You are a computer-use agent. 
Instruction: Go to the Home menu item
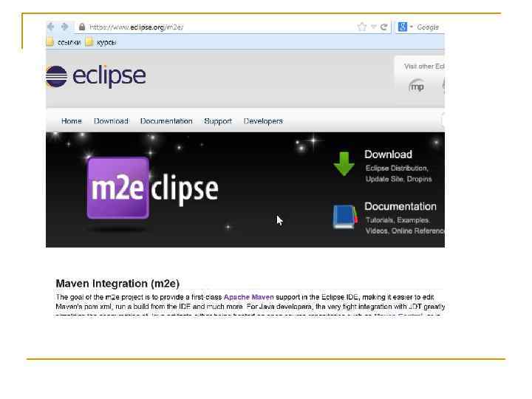[x=71, y=121]
